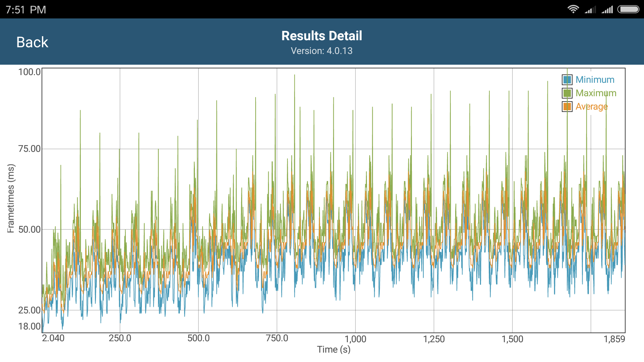Screen dimensions: 644x362
Task: Click the 1,000 time axis label
Action: 355,339
